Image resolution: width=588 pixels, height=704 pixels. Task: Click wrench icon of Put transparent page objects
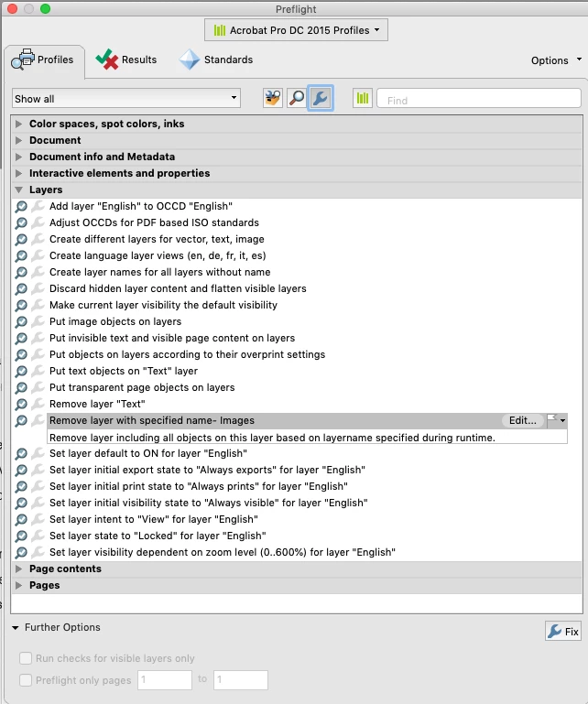[38, 387]
